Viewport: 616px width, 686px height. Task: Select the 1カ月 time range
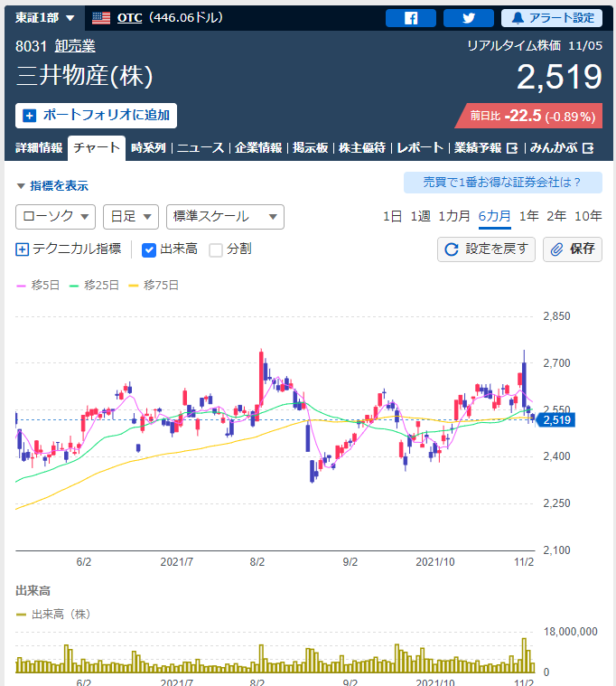tap(454, 216)
